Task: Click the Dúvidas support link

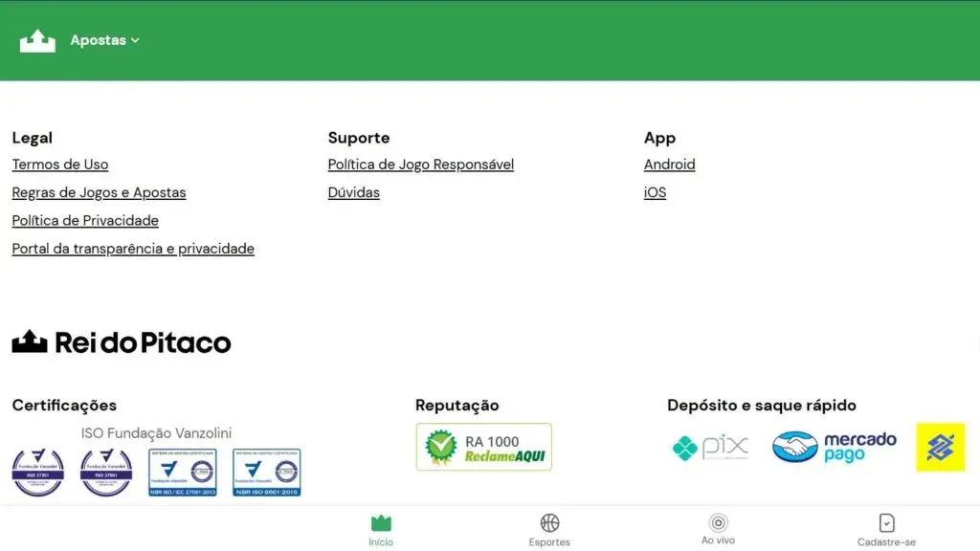Action: 353,192
